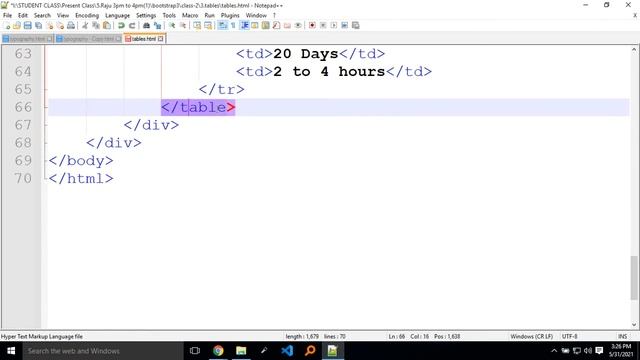Screen dimensions: 640x360
Task: Click the Paste toolbar icon
Action: (107, 25)
